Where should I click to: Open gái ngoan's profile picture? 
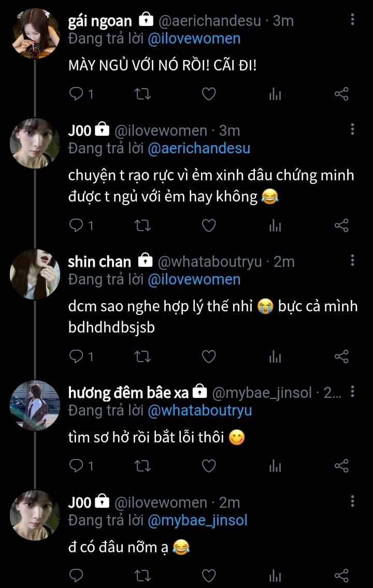pyautogui.click(x=35, y=33)
